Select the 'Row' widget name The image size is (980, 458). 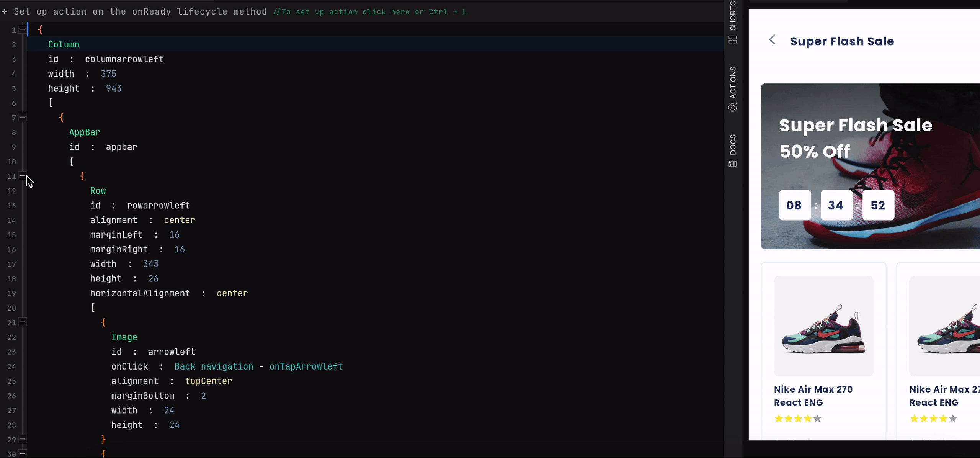[98, 191]
